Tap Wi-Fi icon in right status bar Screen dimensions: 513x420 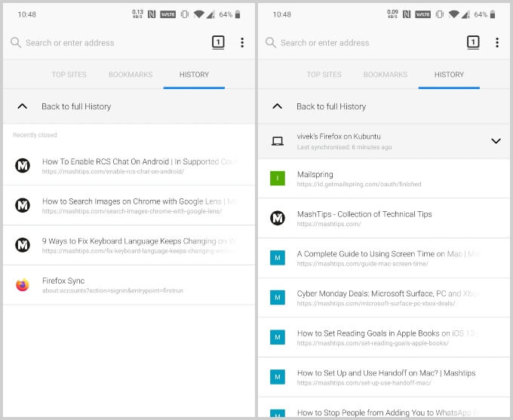pos(454,14)
